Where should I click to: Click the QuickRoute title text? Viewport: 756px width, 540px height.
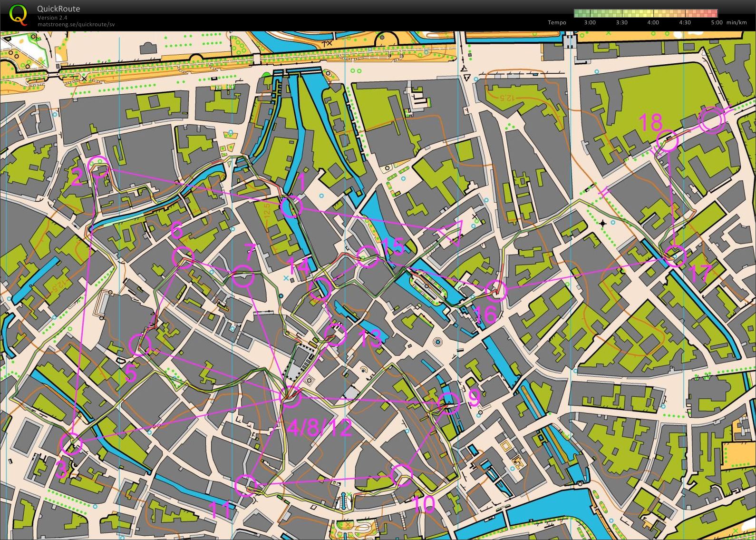click(x=58, y=9)
